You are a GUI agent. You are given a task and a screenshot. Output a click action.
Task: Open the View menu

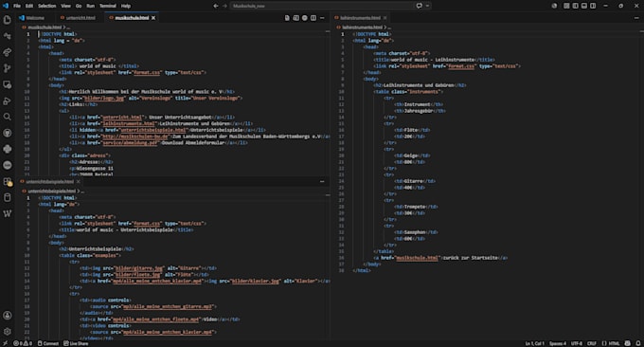coord(65,6)
